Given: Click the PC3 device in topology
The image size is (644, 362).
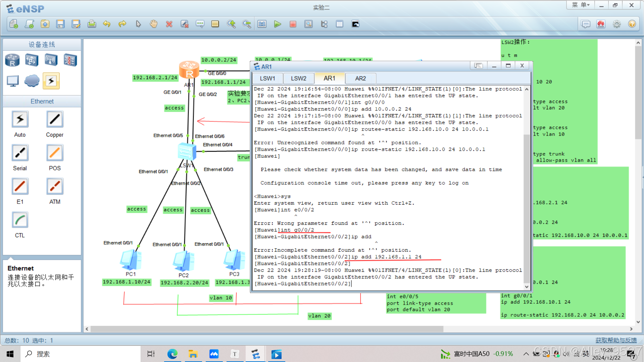Looking at the screenshot, I should point(234,260).
